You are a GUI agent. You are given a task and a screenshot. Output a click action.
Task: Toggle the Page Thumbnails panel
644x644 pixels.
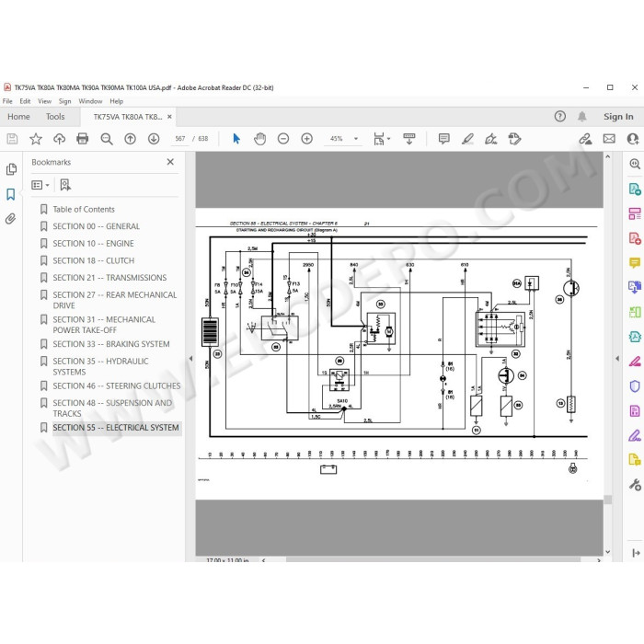[x=11, y=169]
